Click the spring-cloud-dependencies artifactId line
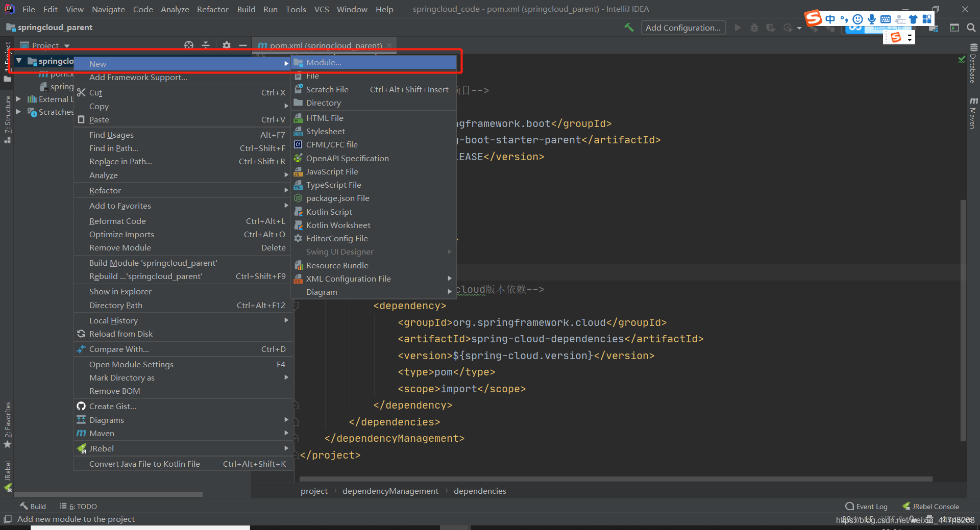The height and width of the screenshot is (530, 980). (x=551, y=339)
